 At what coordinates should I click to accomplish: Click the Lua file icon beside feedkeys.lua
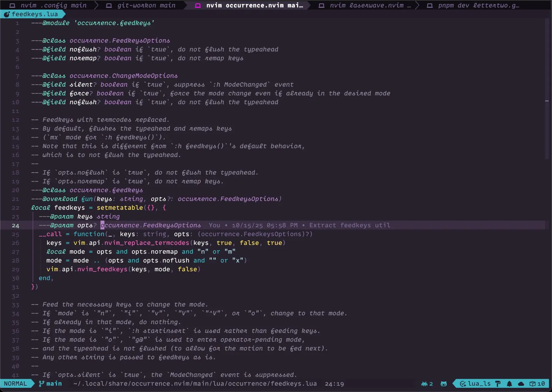7,14
